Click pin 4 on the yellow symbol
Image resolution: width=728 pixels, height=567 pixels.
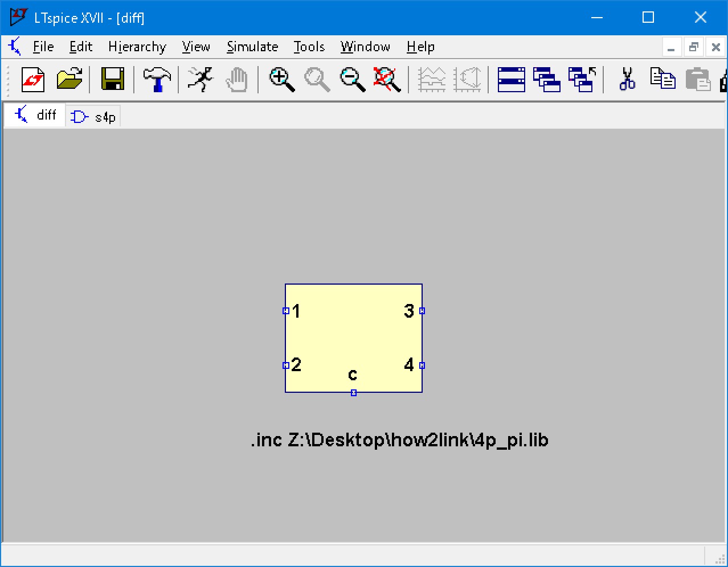coord(422,365)
